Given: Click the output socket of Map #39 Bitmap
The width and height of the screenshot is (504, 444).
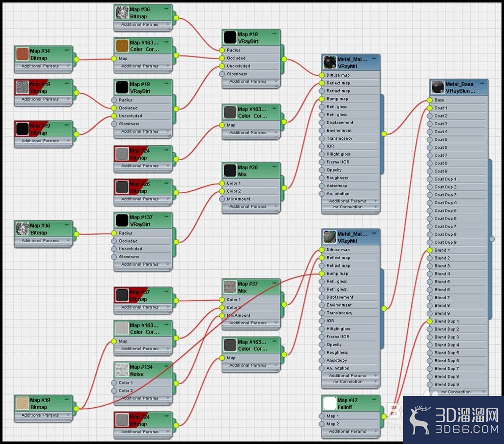Looking at the screenshot, I should 77,409.
